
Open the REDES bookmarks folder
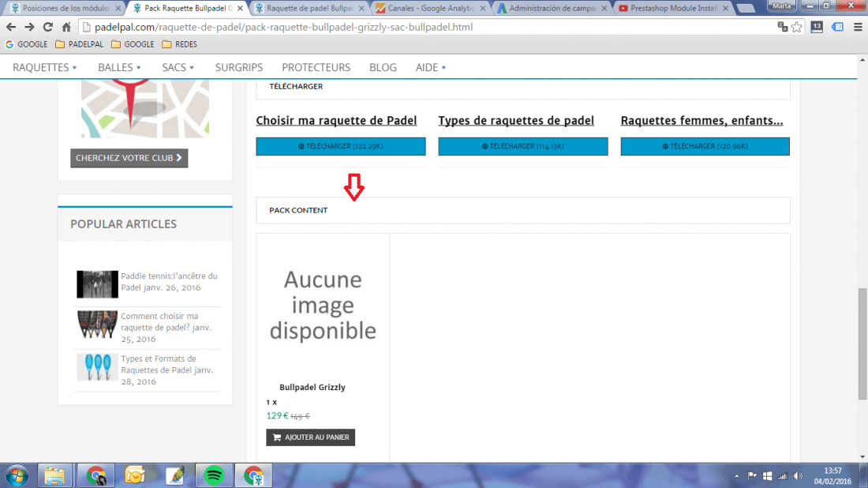pyautogui.click(x=179, y=44)
